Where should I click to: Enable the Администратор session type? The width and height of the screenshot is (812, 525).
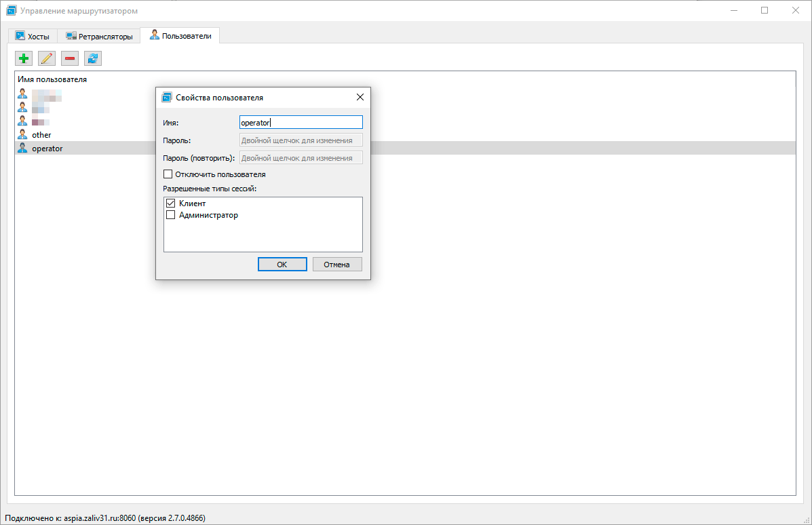pos(170,214)
